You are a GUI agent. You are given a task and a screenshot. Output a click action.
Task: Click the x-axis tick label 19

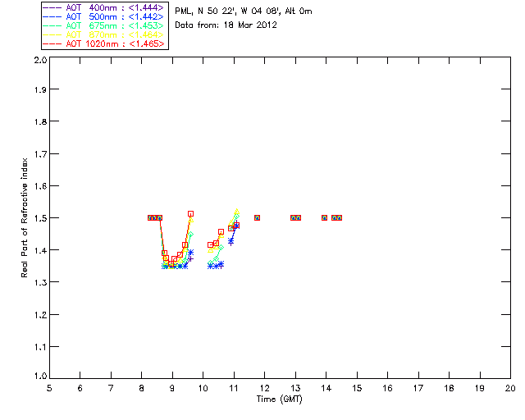(x=480, y=388)
